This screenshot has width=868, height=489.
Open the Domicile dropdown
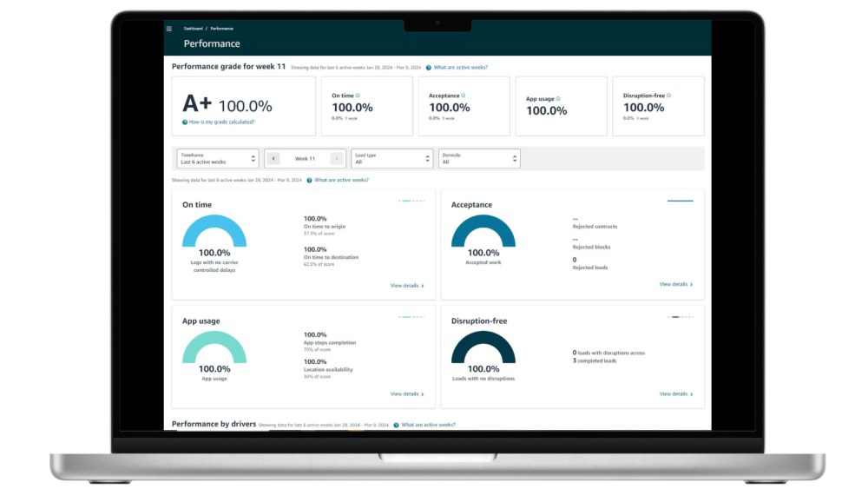478,158
